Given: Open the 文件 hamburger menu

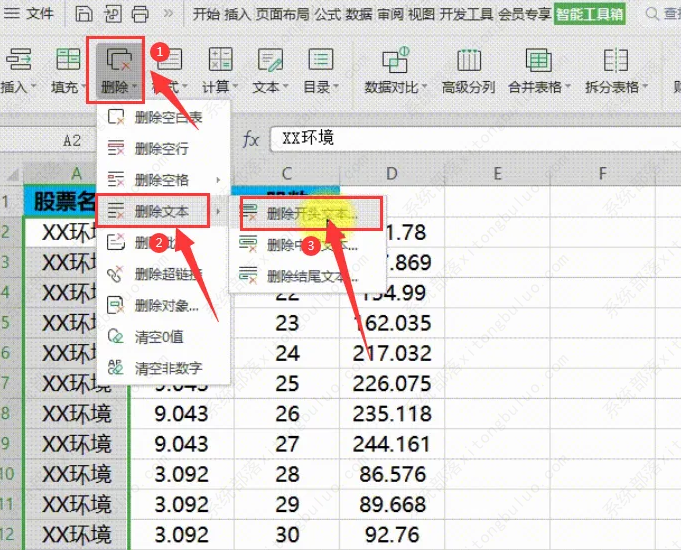Looking at the screenshot, I should (29, 13).
